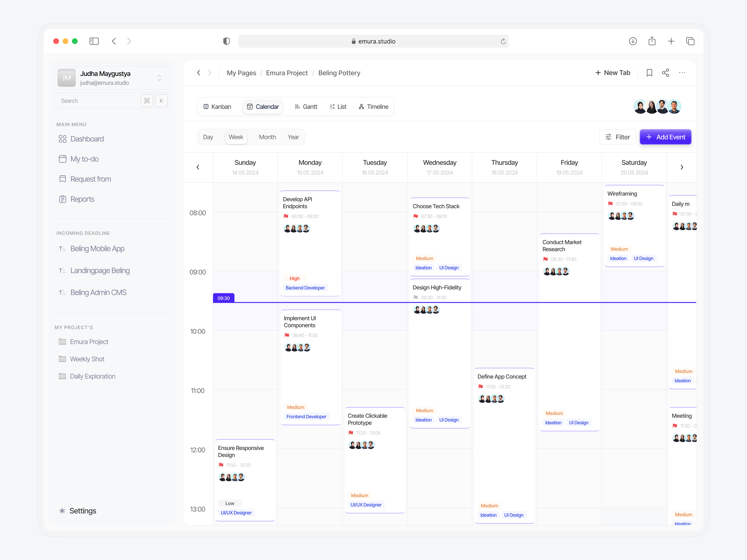
Task: Click inside the Search field
Action: coord(98,100)
